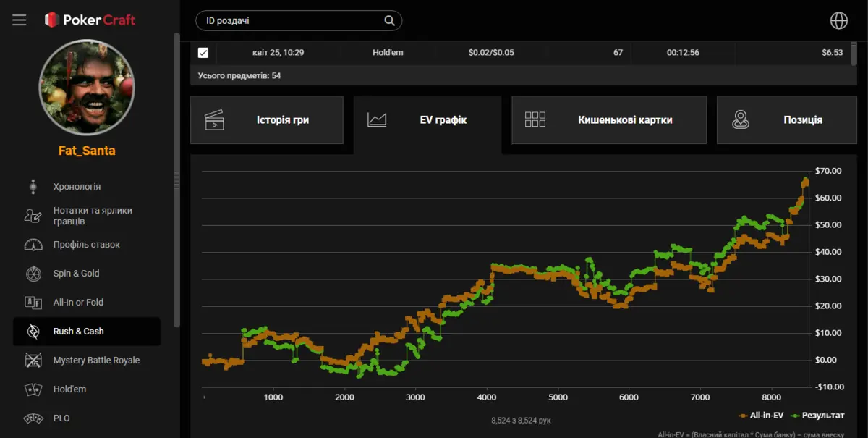
Task: Click the Mystery Battle Royale icon
Action: [x=33, y=361]
